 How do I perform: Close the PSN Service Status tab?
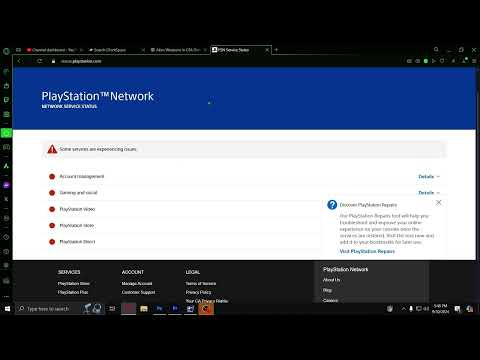(x=267, y=50)
